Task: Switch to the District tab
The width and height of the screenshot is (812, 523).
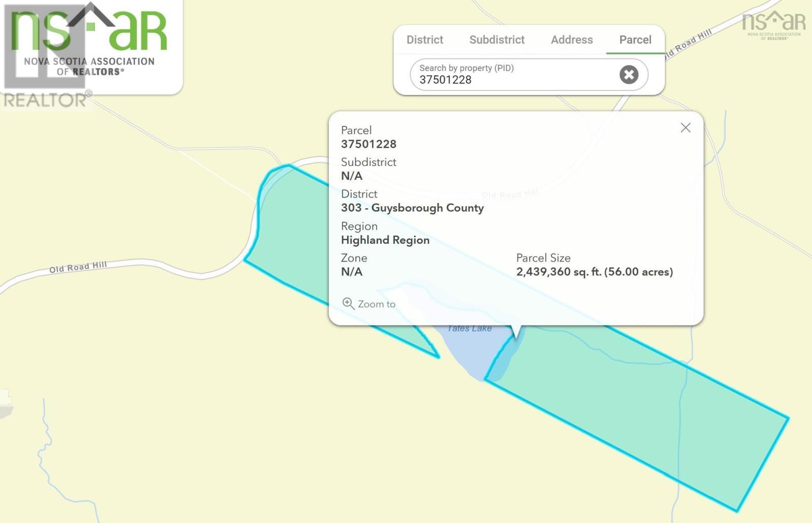Action: coord(425,40)
